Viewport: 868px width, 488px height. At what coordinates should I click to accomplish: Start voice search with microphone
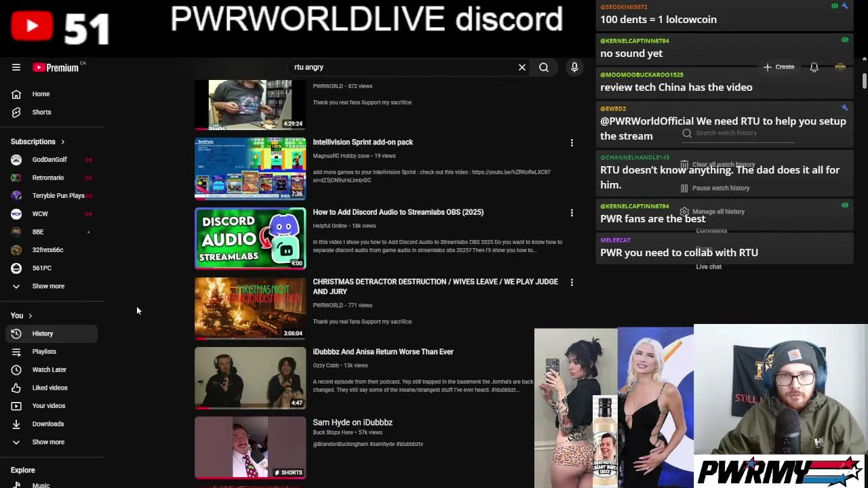574,67
